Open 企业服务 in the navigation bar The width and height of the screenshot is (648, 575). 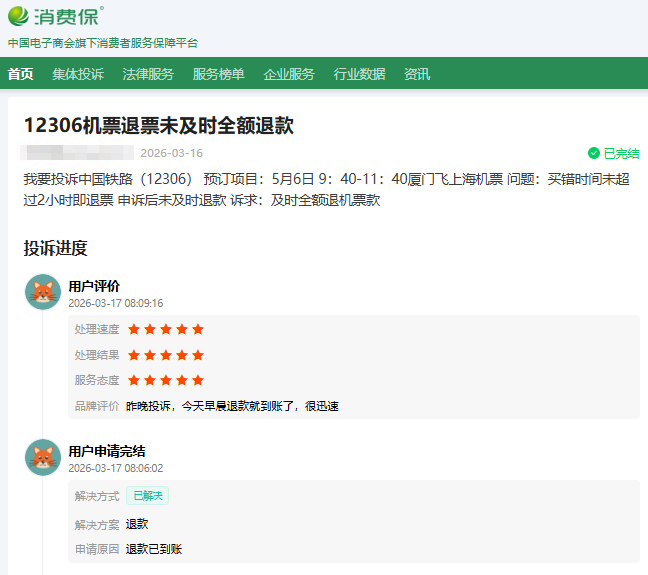pyautogui.click(x=289, y=74)
